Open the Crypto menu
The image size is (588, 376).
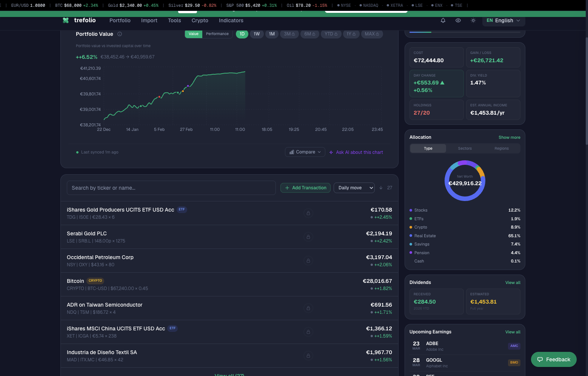point(200,20)
